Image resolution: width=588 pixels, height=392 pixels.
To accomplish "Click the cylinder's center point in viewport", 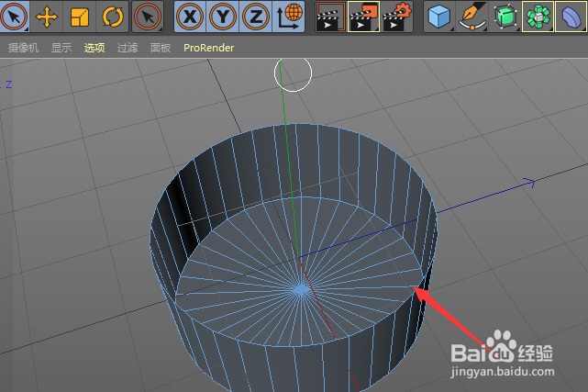I will pos(301,290).
